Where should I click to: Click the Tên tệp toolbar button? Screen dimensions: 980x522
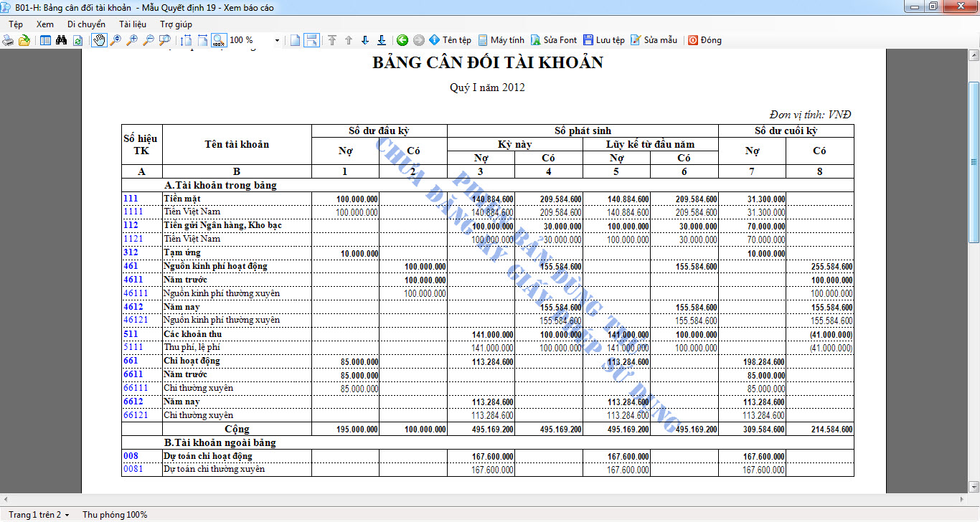coord(450,40)
